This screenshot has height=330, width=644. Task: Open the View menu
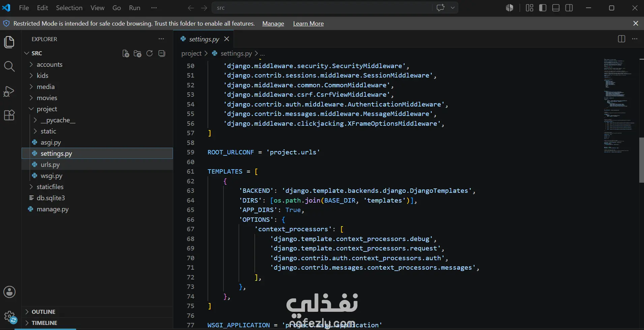[97, 8]
